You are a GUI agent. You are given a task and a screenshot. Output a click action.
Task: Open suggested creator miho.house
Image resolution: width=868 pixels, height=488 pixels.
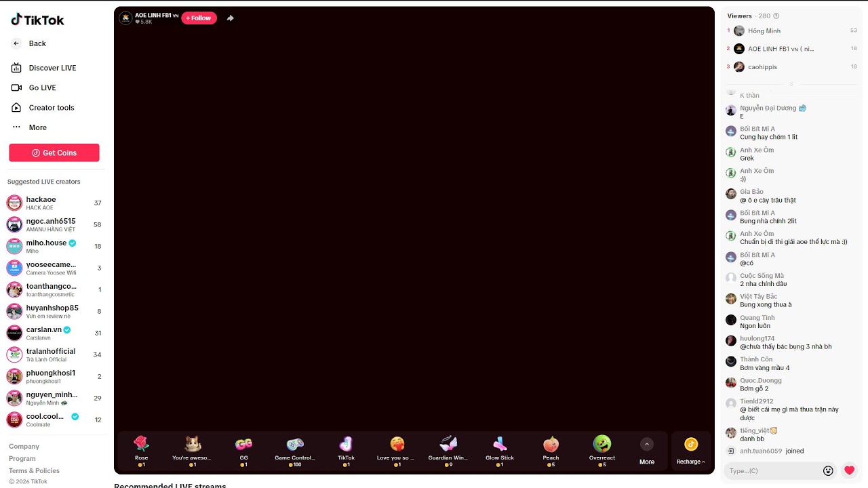click(54, 246)
